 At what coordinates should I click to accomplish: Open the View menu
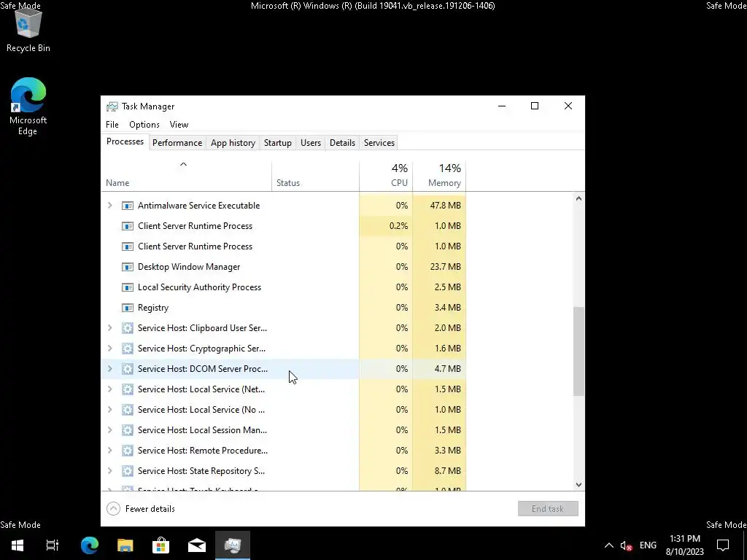coord(179,125)
